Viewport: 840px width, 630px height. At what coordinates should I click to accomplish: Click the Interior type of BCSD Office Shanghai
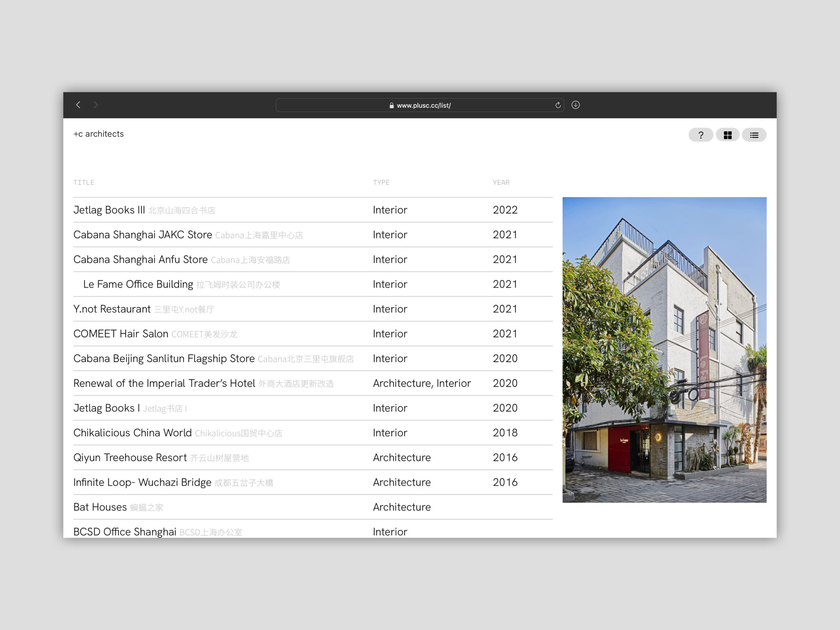(x=390, y=532)
